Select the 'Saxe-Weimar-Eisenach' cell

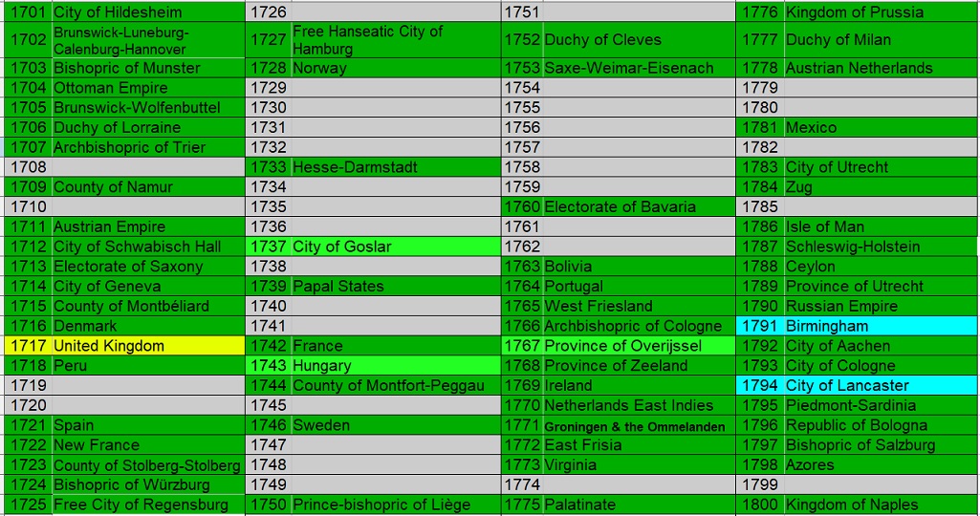pyautogui.click(x=639, y=68)
